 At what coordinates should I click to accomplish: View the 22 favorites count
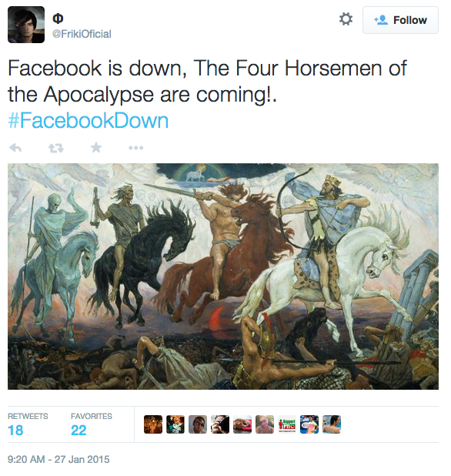pyautogui.click(x=79, y=430)
